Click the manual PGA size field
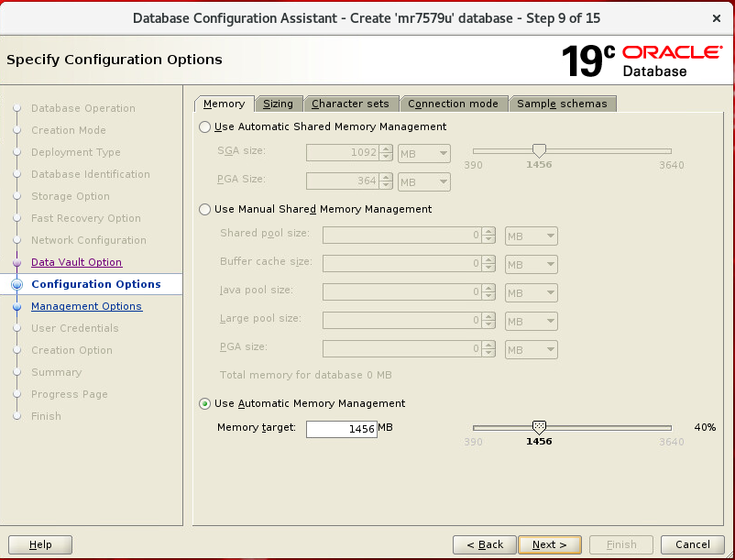The width and height of the screenshot is (735, 560). click(x=401, y=349)
